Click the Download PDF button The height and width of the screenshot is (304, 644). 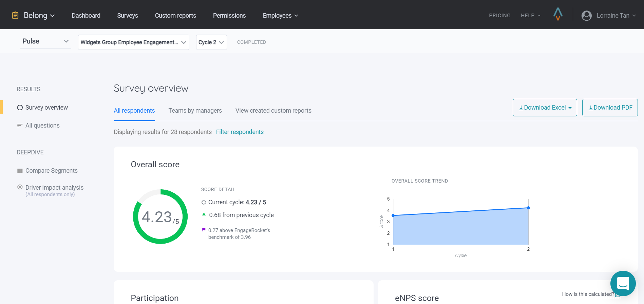coord(610,108)
